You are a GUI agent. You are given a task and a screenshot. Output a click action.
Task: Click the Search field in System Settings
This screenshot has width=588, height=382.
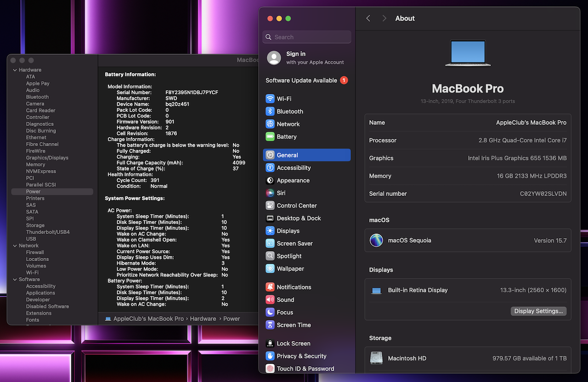coord(307,37)
